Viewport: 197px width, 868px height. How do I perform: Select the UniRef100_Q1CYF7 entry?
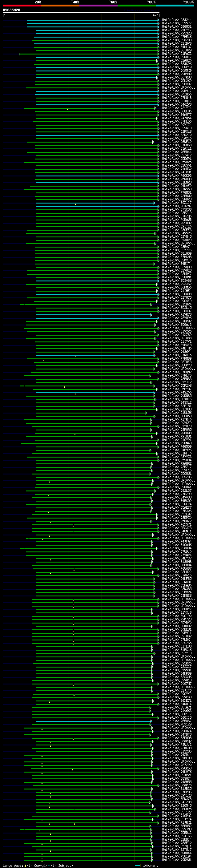[x=176, y=30]
